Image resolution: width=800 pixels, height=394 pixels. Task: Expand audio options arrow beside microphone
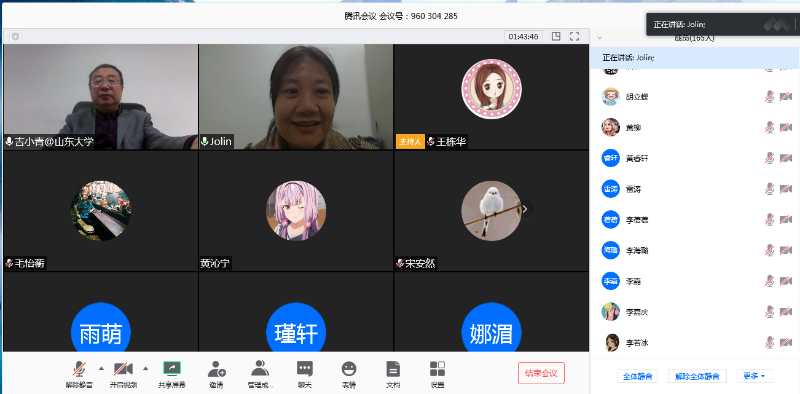pyautogui.click(x=101, y=368)
